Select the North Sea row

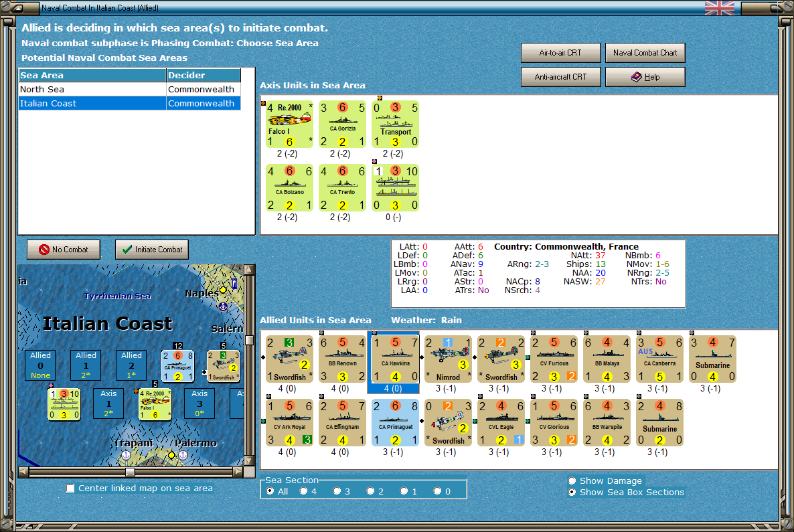129,89
